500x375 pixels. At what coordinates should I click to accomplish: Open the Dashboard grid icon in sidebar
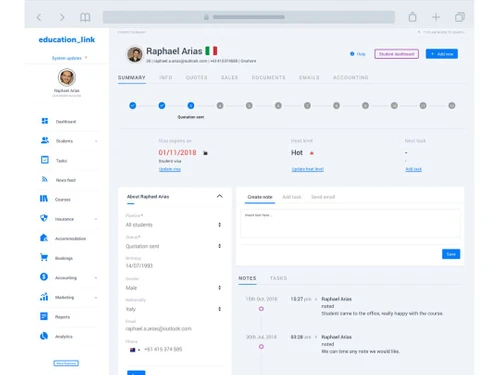click(x=45, y=121)
